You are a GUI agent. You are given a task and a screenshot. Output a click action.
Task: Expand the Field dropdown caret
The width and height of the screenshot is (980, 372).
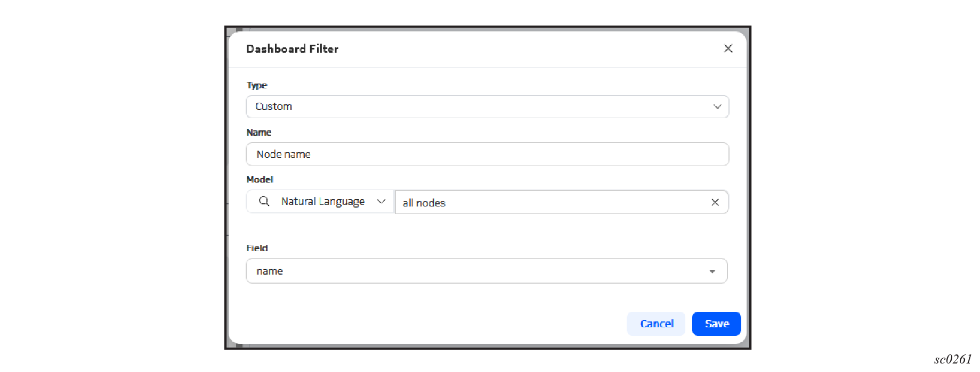tap(712, 271)
